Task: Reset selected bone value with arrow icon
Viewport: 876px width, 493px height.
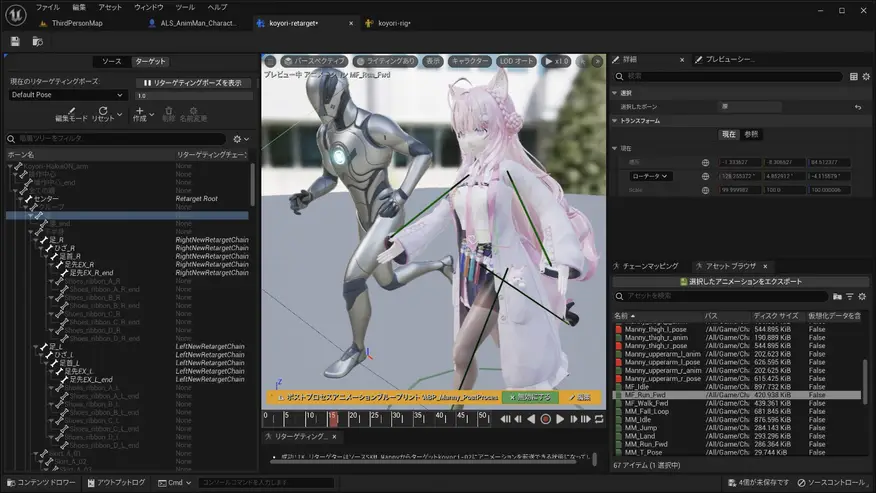Action: point(858,107)
